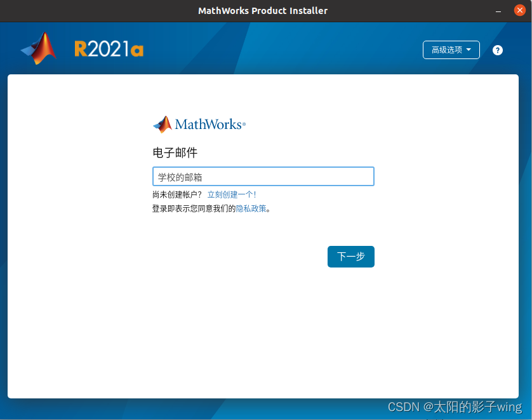
Task: Click the CSDN watermark text
Action: [454, 407]
